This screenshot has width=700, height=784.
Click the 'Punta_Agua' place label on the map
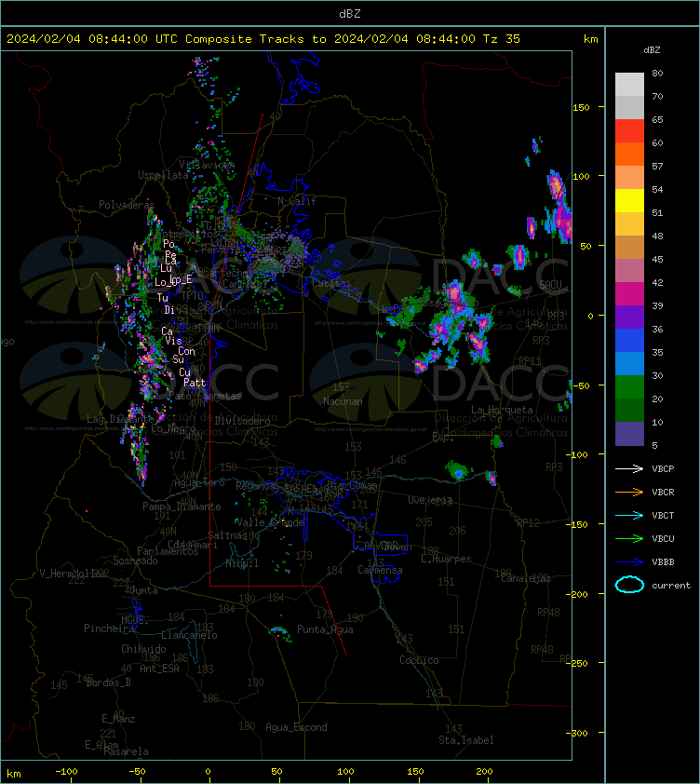325,629
